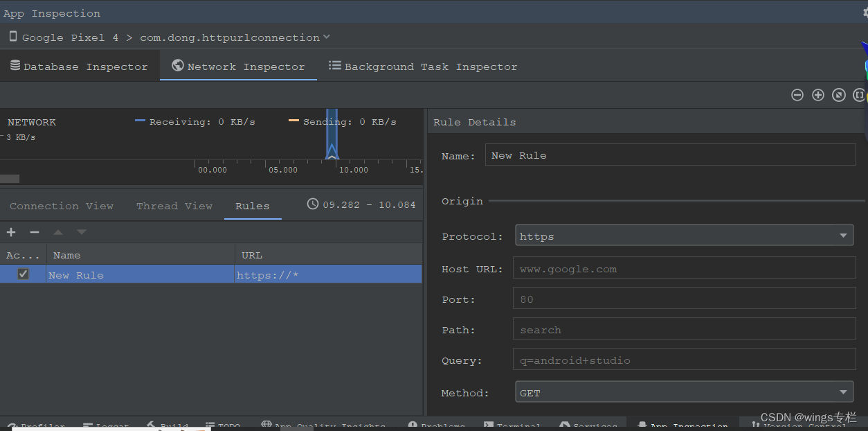
Task: Open the com.dong.httpurlconnection process selector
Action: (235, 37)
